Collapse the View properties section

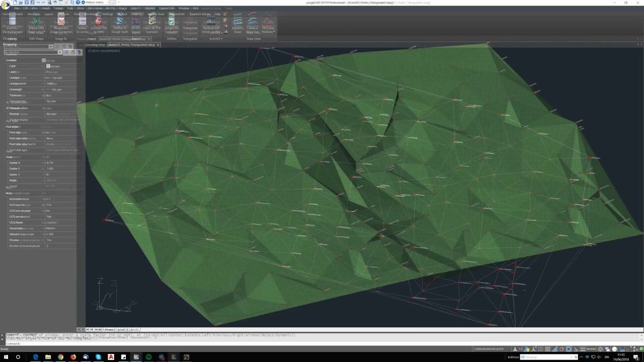tap(79, 157)
